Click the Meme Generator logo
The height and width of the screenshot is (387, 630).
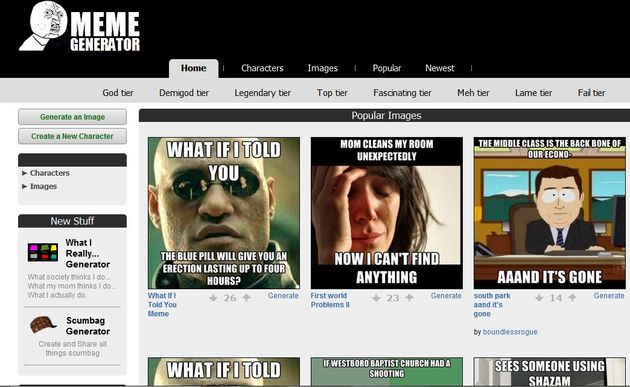click(x=80, y=27)
